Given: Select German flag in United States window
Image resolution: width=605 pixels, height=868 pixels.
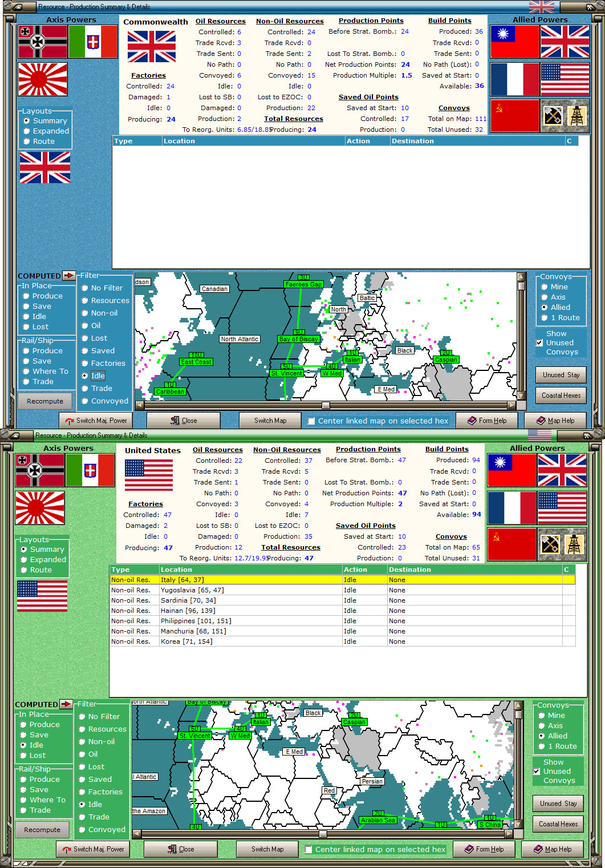Looking at the screenshot, I should tap(40, 470).
